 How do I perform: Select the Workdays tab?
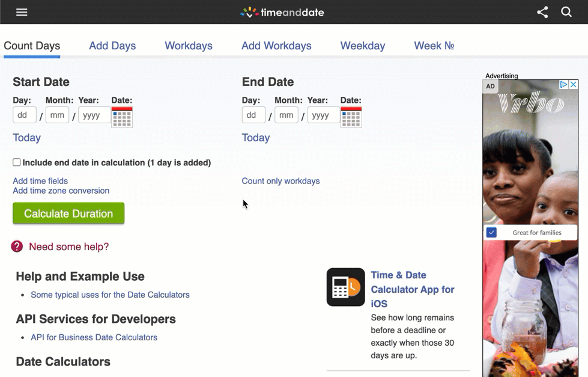188,46
